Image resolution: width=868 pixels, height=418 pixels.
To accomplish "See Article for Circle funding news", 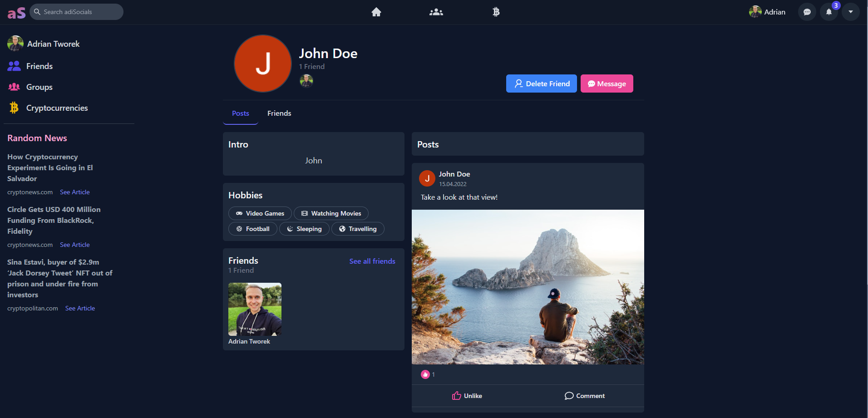I will click(x=75, y=245).
